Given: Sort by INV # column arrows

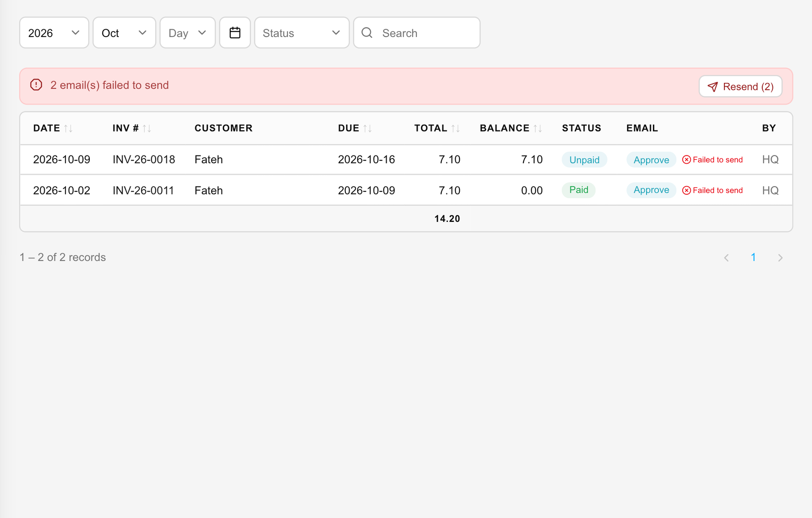Looking at the screenshot, I should [147, 128].
